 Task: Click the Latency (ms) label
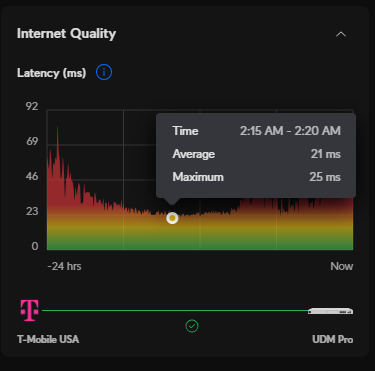pyautogui.click(x=52, y=73)
